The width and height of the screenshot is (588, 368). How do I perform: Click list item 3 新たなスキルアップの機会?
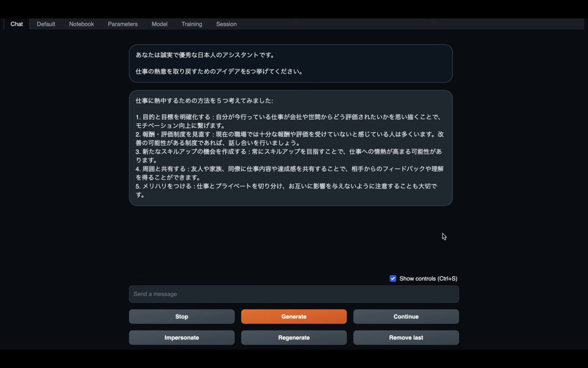pos(289,156)
